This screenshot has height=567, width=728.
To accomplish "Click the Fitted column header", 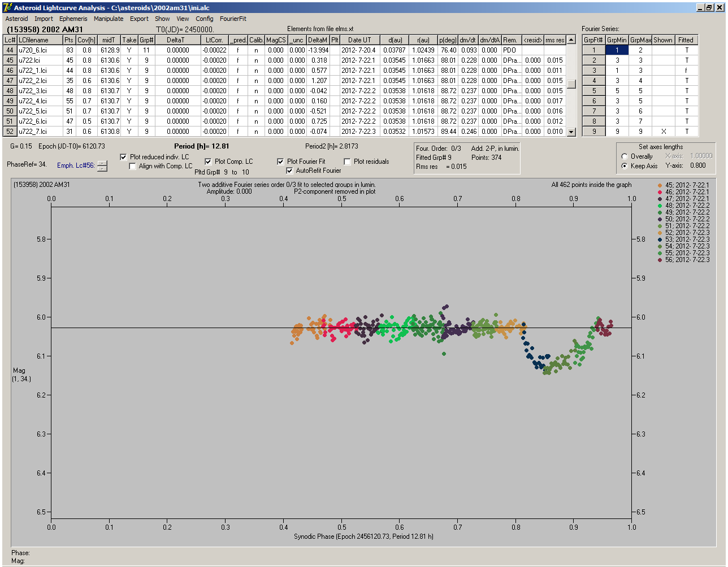I will tap(686, 40).
